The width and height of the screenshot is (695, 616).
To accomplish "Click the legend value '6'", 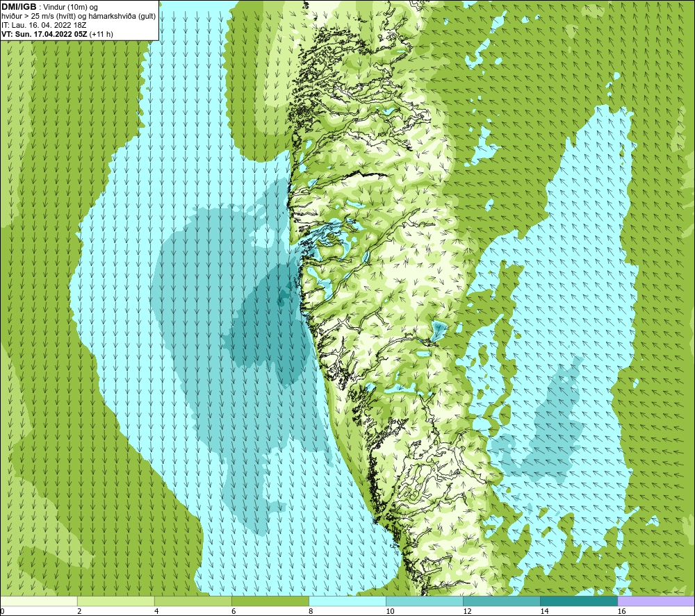I will point(234,612).
